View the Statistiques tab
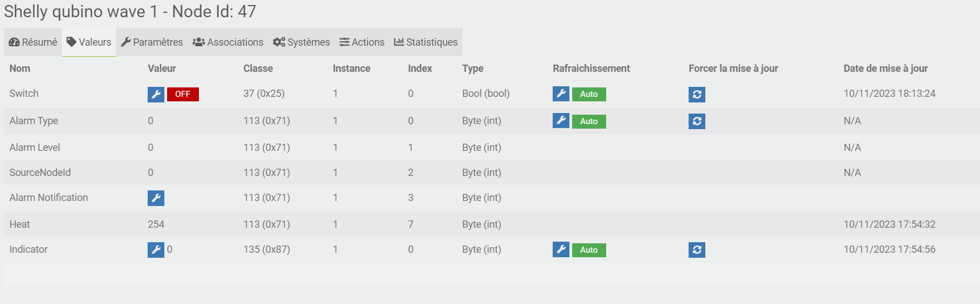Viewport: 980px width, 304px height. (426, 42)
